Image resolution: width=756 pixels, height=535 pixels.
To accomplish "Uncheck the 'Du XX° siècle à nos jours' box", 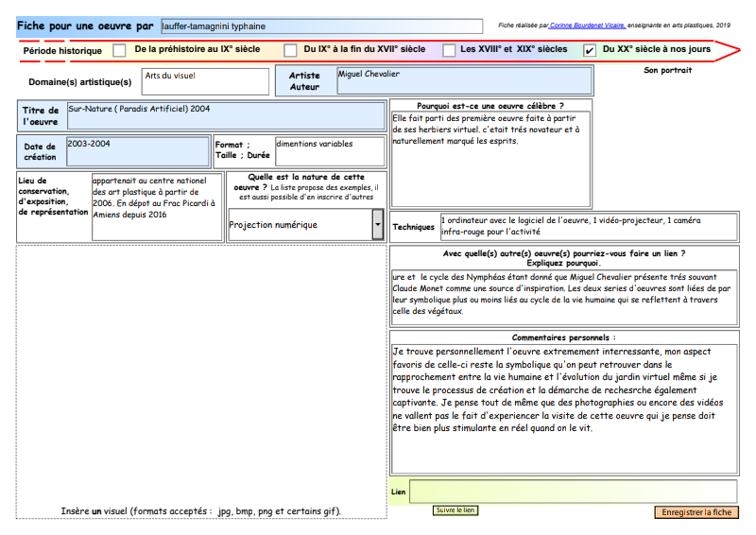I will click(x=590, y=50).
